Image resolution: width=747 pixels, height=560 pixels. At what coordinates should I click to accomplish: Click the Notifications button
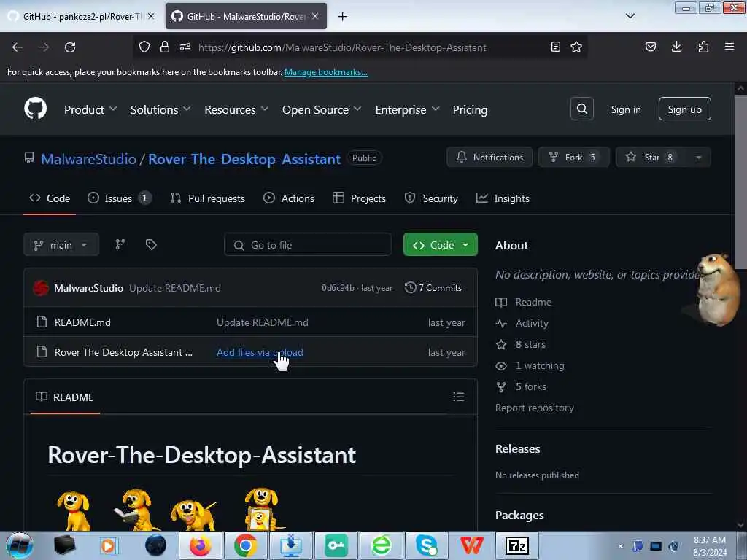(489, 157)
